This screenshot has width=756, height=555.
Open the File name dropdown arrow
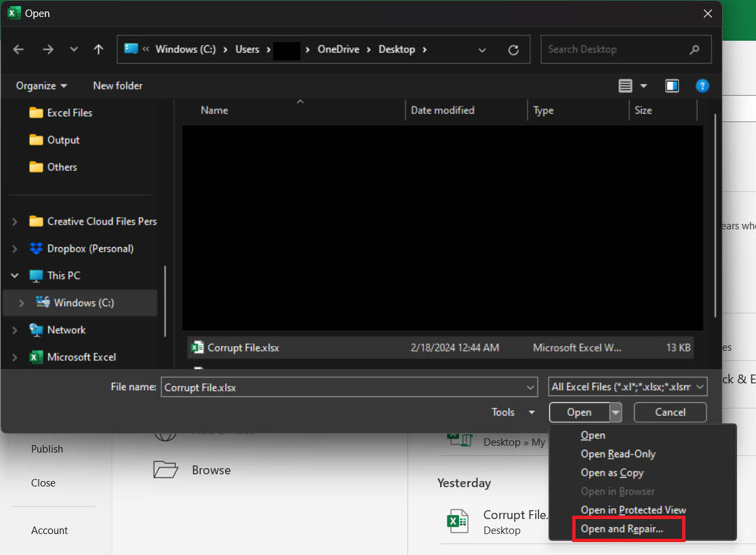[x=530, y=387]
